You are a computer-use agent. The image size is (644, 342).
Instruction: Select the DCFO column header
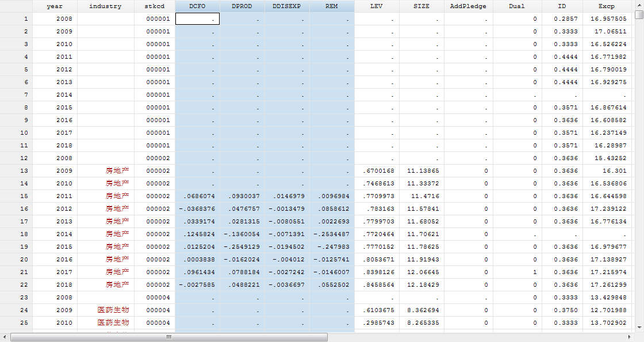(197, 6)
